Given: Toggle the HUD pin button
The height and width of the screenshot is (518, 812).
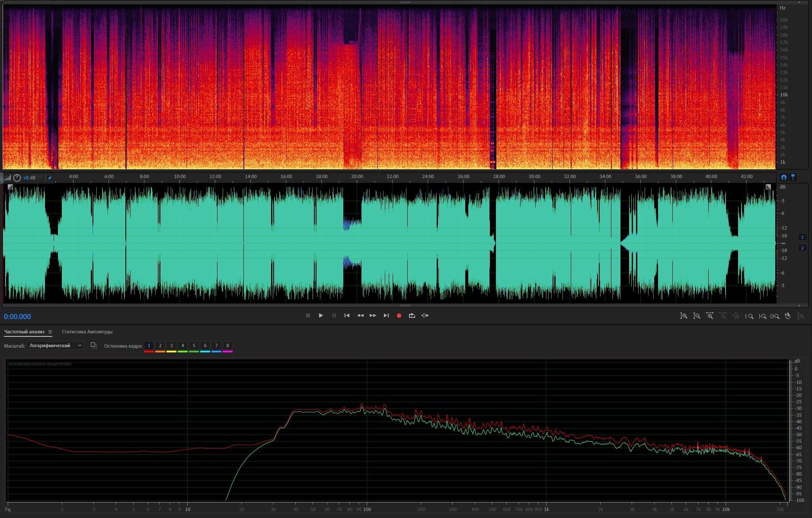Looking at the screenshot, I should [50, 178].
